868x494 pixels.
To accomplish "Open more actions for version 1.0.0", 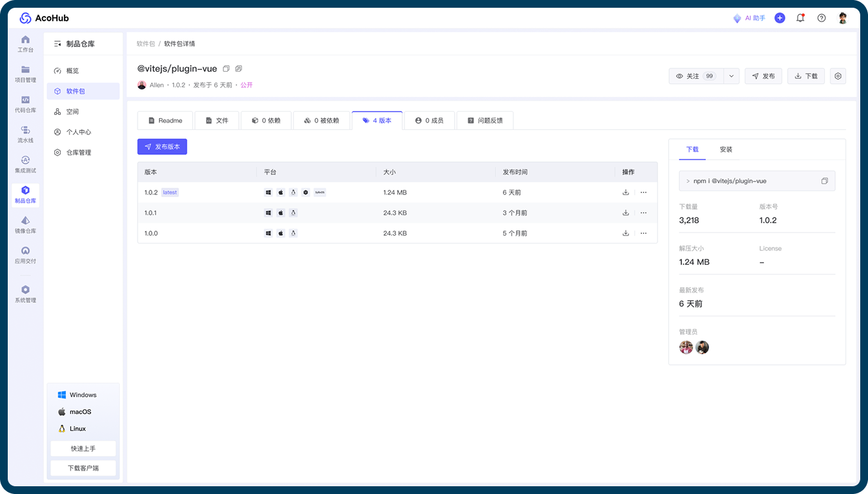I will [643, 233].
